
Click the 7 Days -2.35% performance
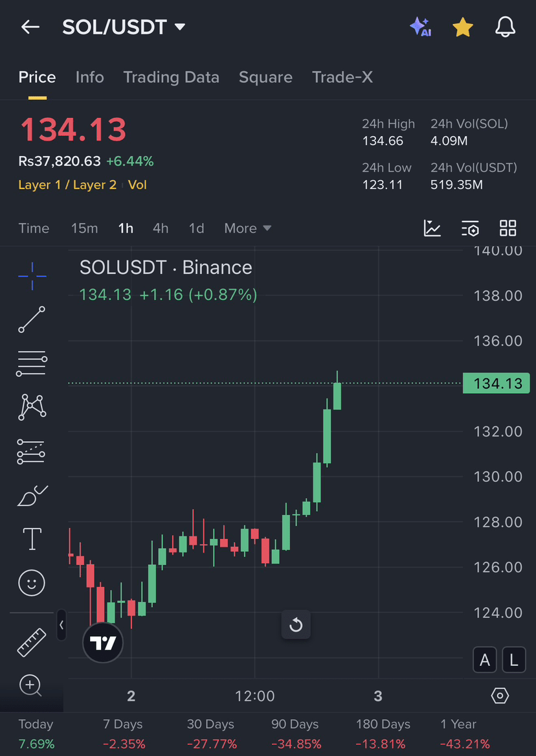click(x=123, y=735)
